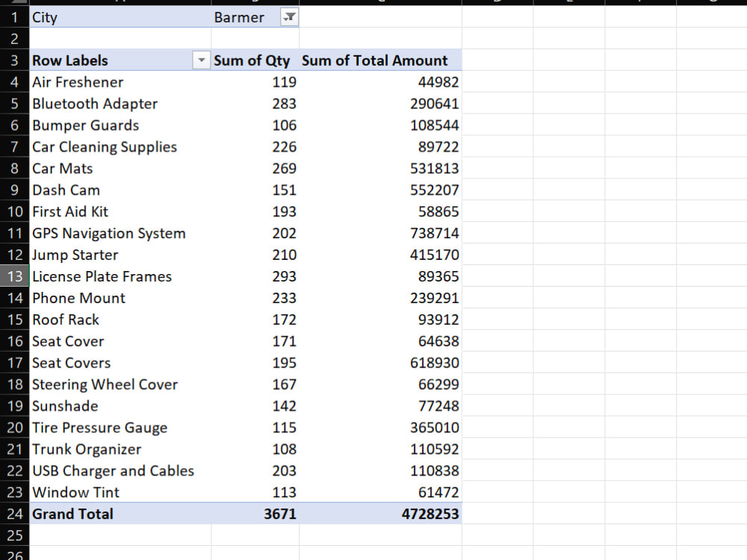Select the Seat Covers cell in row 17
Screen dimensions: 747x560
pyautogui.click(x=120, y=362)
